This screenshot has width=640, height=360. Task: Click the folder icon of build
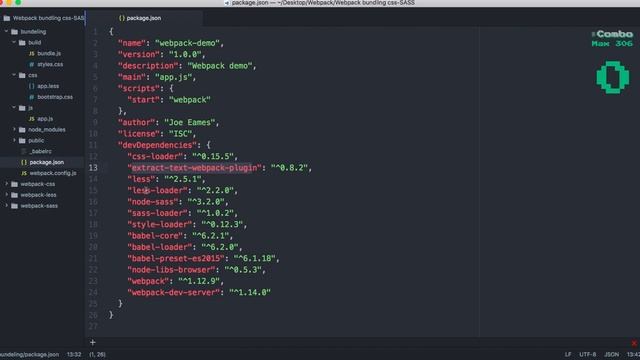(x=22, y=42)
